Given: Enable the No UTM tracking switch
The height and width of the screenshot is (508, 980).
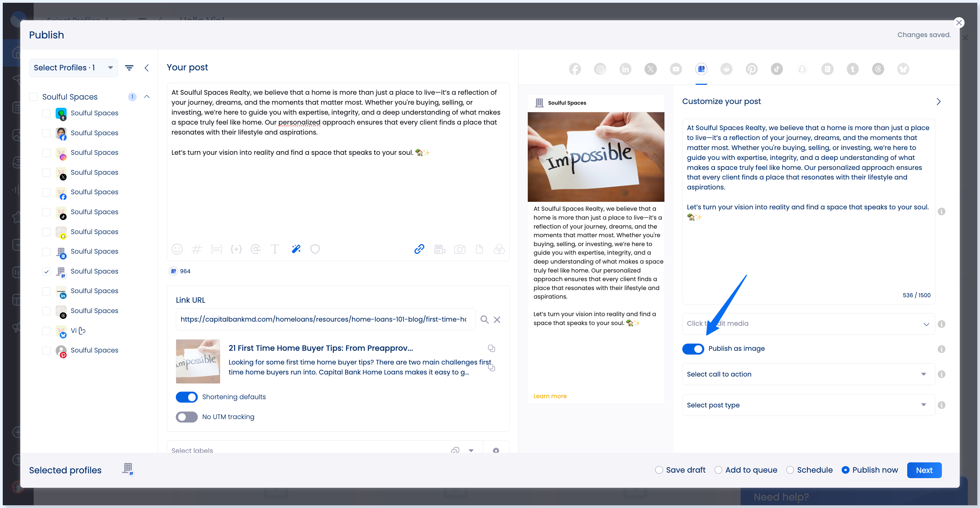Looking at the screenshot, I should [186, 417].
